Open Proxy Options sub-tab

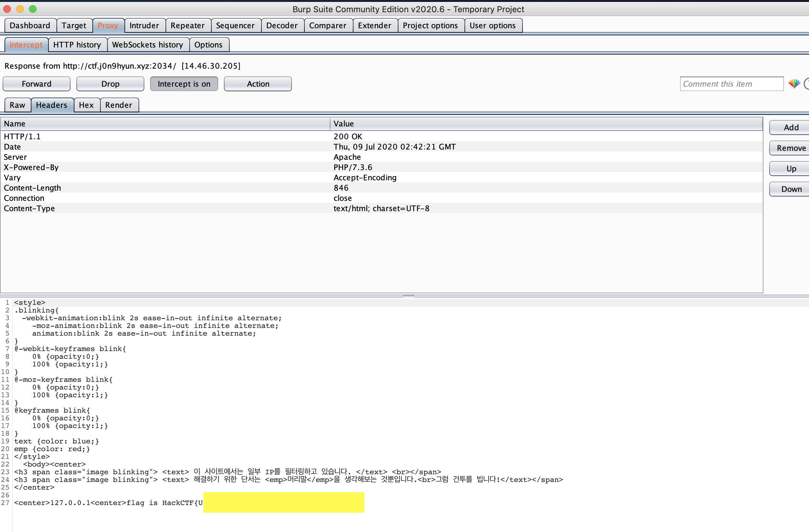click(209, 45)
